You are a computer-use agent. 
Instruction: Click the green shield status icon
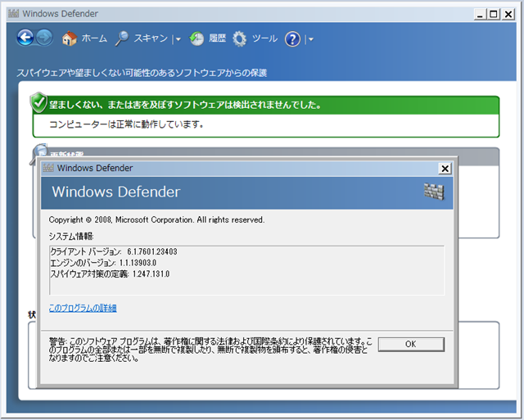click(38, 103)
